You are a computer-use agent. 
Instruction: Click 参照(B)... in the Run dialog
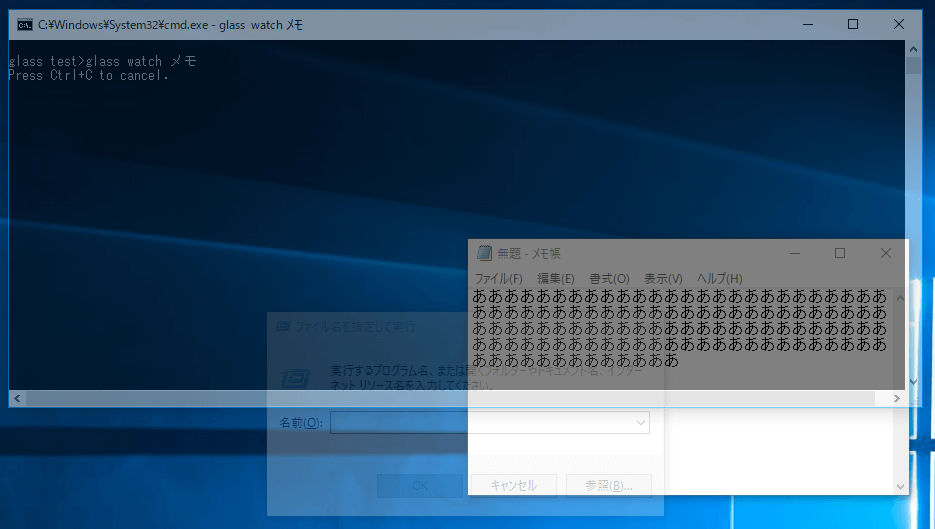[x=608, y=485]
